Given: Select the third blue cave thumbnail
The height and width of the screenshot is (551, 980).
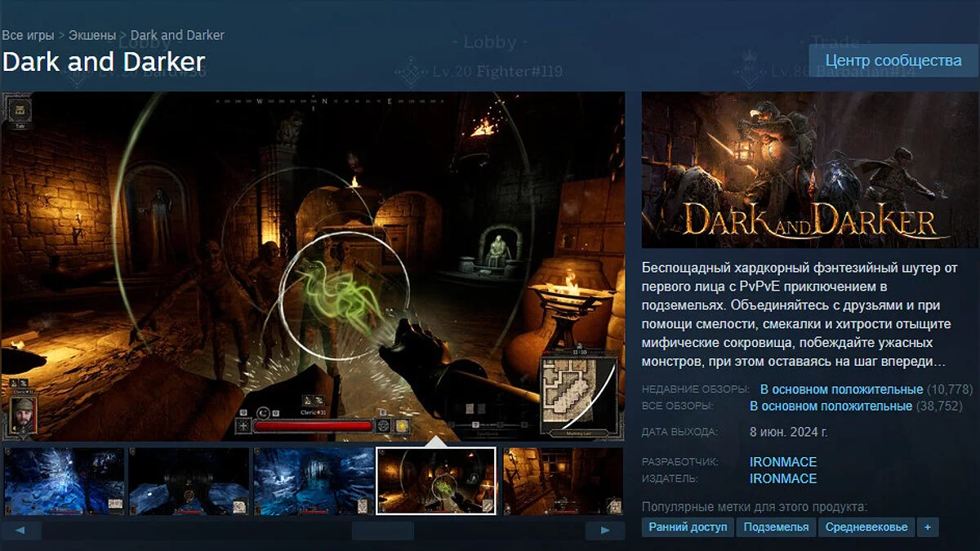Looking at the screenshot, I should coord(314,481).
